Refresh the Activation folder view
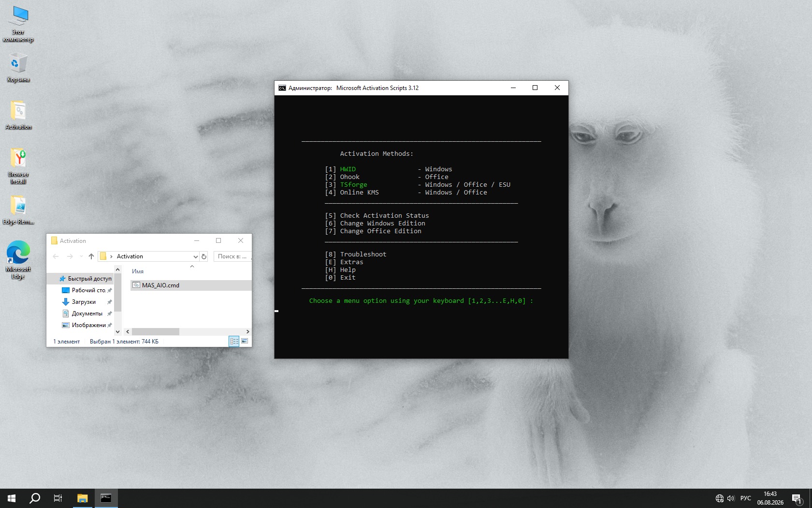The width and height of the screenshot is (812, 508). click(x=204, y=256)
